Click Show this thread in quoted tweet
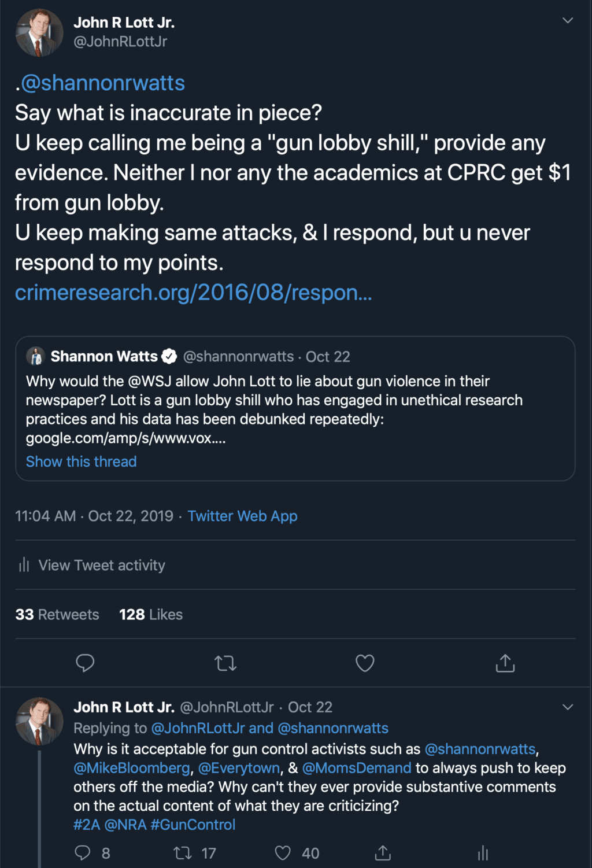The image size is (592, 868). [x=82, y=461]
